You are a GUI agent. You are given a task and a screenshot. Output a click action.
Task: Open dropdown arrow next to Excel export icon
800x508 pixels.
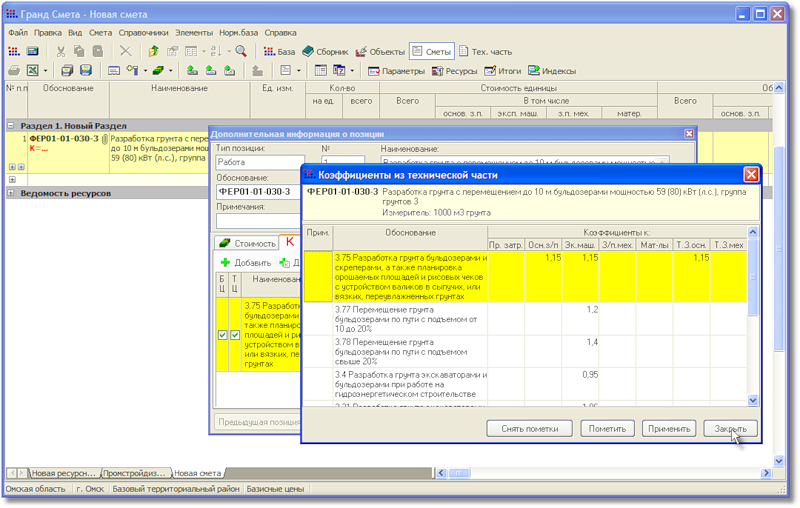click(x=45, y=71)
